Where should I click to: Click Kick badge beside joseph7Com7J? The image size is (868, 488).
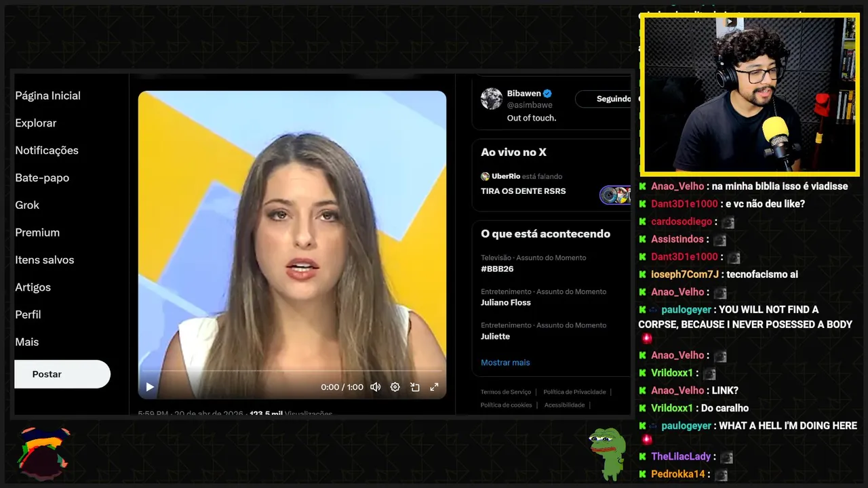[642, 274]
